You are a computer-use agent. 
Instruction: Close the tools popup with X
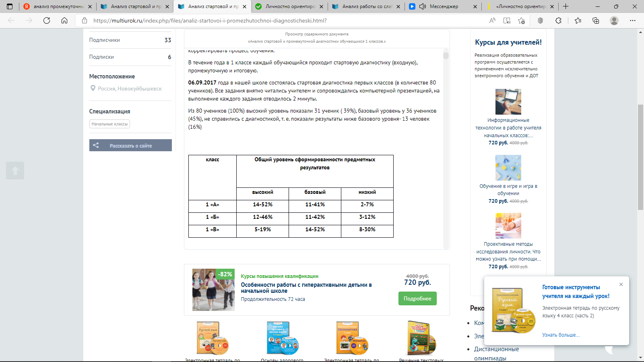[621, 284]
